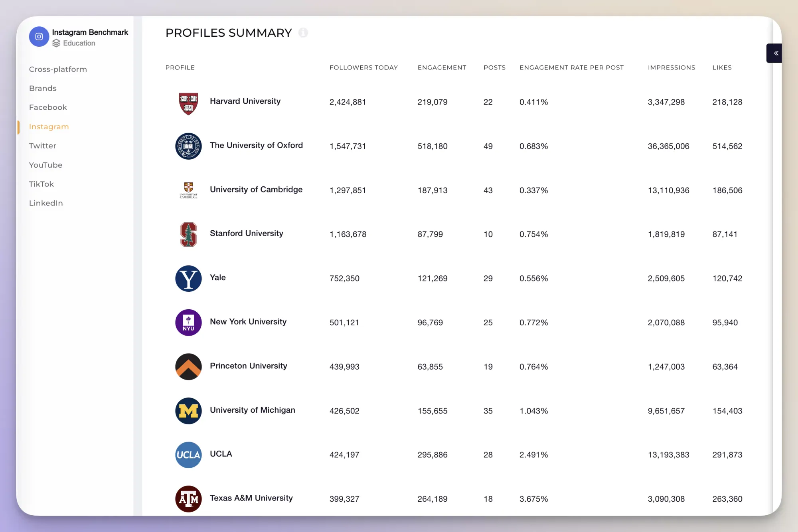
Task: Click Princeton's impressions value 1,247,003
Action: tap(666, 367)
